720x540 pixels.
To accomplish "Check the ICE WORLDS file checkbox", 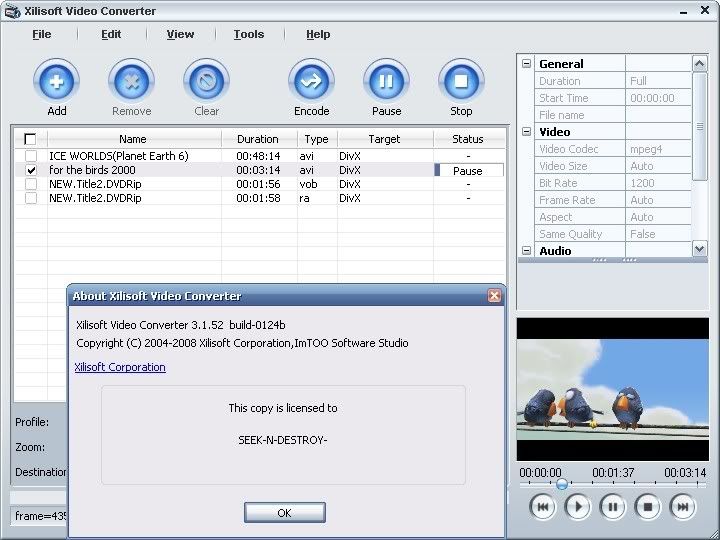I will 30,157.
